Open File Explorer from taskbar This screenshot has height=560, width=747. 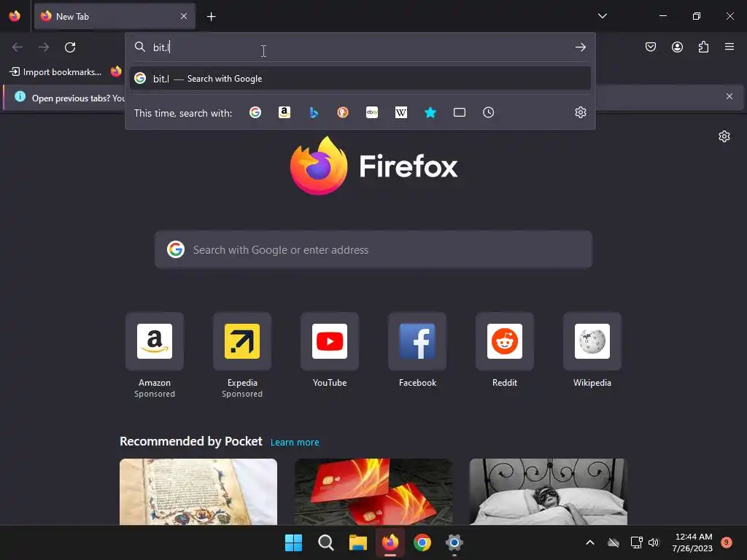coord(357,542)
